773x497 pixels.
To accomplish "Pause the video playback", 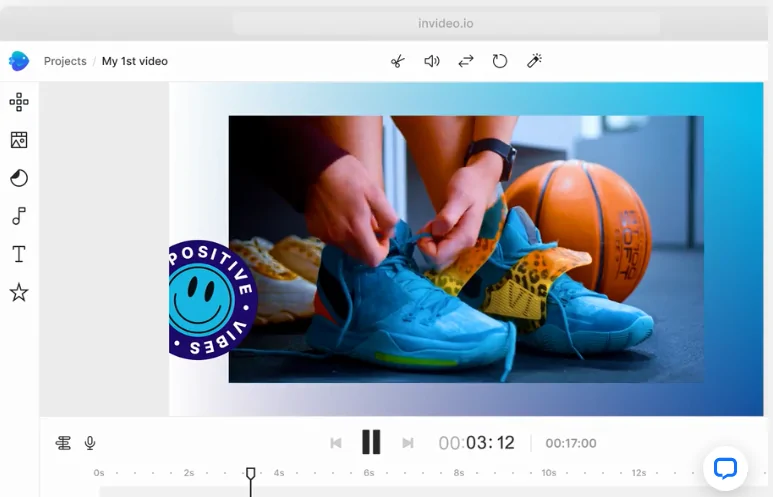I will pos(371,442).
